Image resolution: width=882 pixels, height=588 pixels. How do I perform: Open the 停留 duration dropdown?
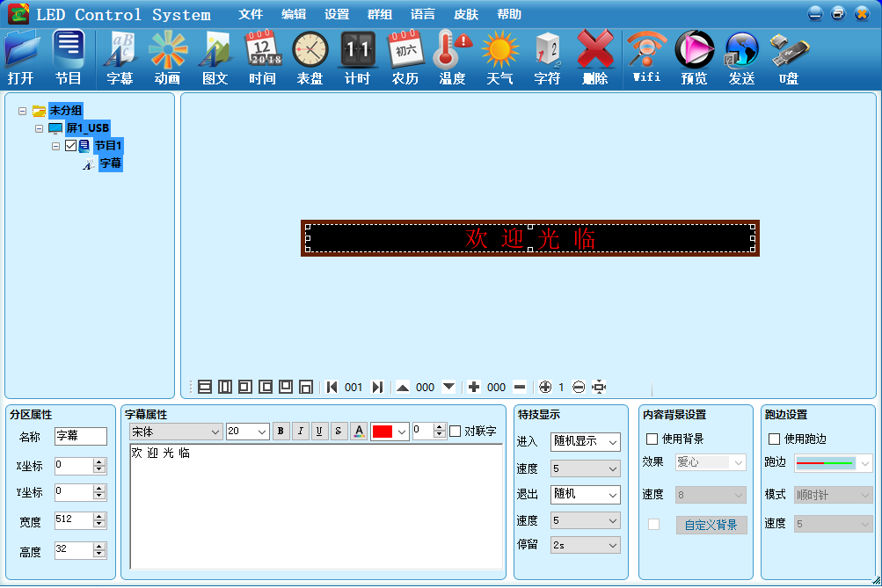pos(585,545)
